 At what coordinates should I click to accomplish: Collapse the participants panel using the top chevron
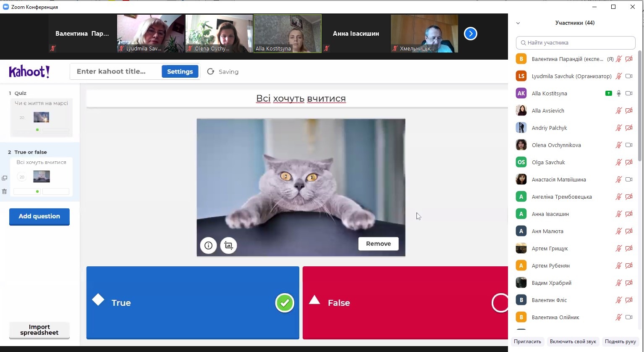518,23
